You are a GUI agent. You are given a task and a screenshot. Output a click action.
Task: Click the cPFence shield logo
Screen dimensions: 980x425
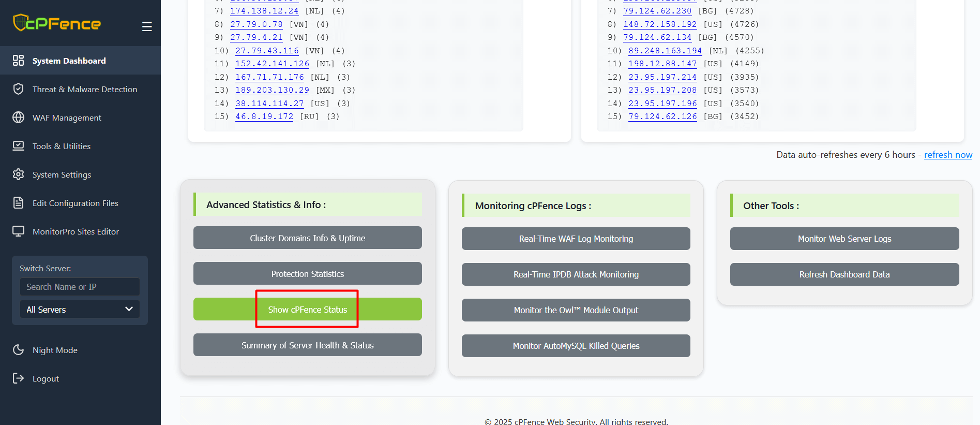(x=20, y=23)
